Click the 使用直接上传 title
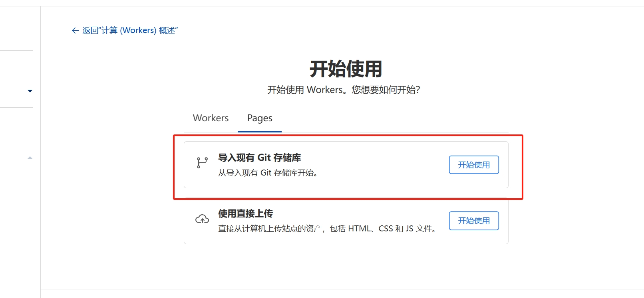The image size is (644, 298). click(x=245, y=213)
